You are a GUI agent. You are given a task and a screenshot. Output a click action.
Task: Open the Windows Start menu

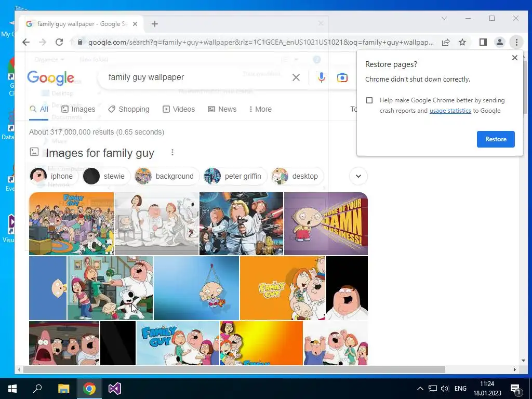pyautogui.click(x=12, y=389)
